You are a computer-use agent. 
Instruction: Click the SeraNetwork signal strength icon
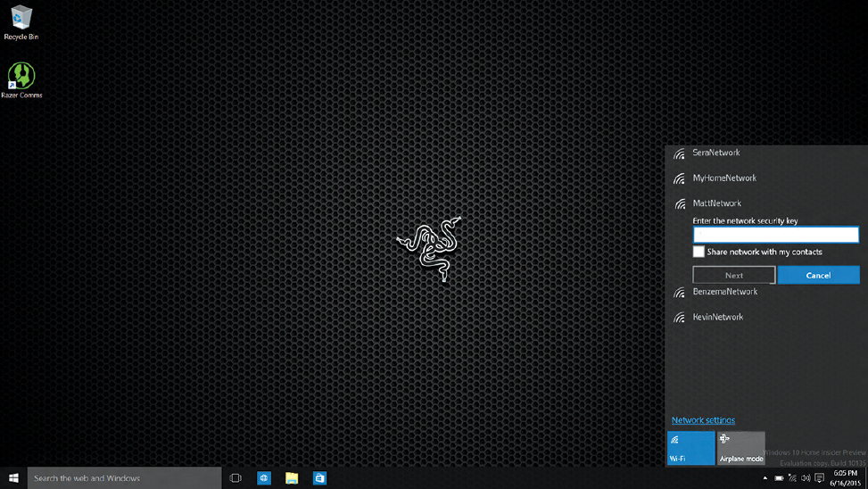point(679,154)
